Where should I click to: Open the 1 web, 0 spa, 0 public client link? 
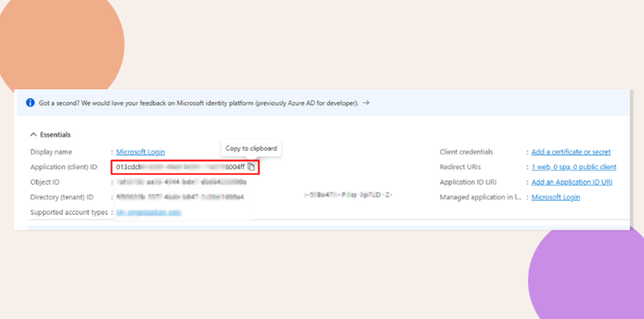pyautogui.click(x=574, y=167)
